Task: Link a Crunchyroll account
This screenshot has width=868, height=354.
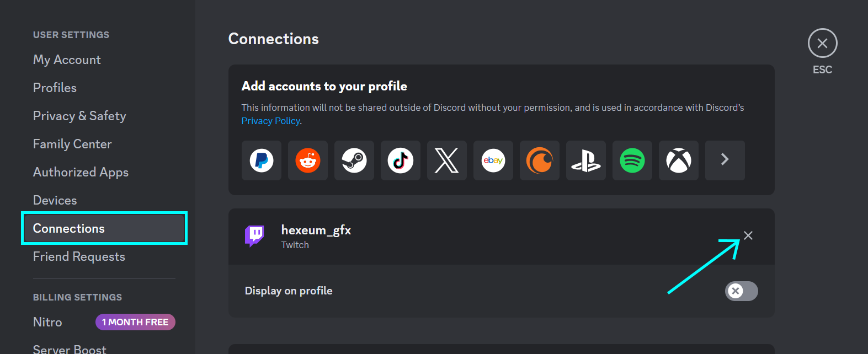Action: coord(539,160)
